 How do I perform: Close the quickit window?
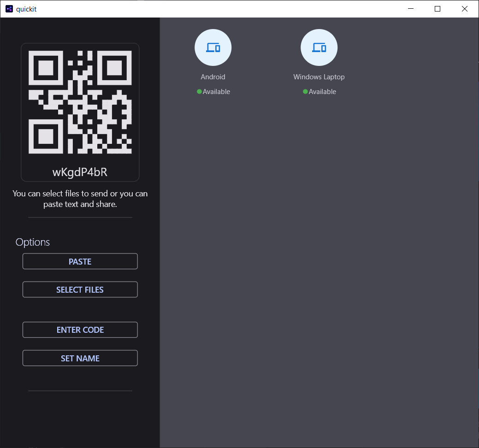click(x=465, y=9)
